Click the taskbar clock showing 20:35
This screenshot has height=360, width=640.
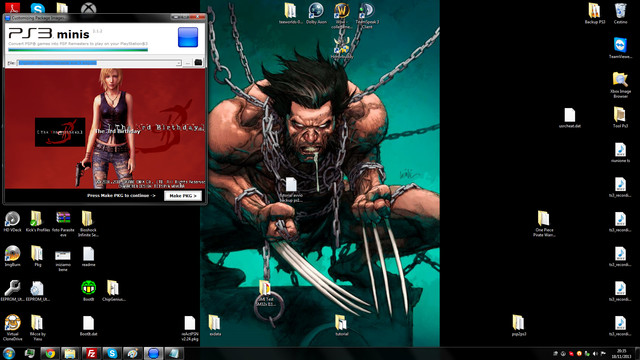(x=622, y=353)
